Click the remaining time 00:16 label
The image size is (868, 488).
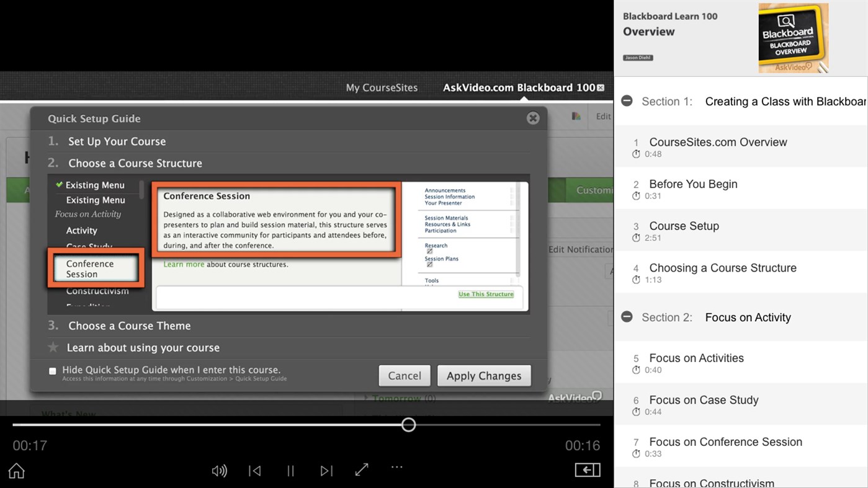tap(583, 445)
